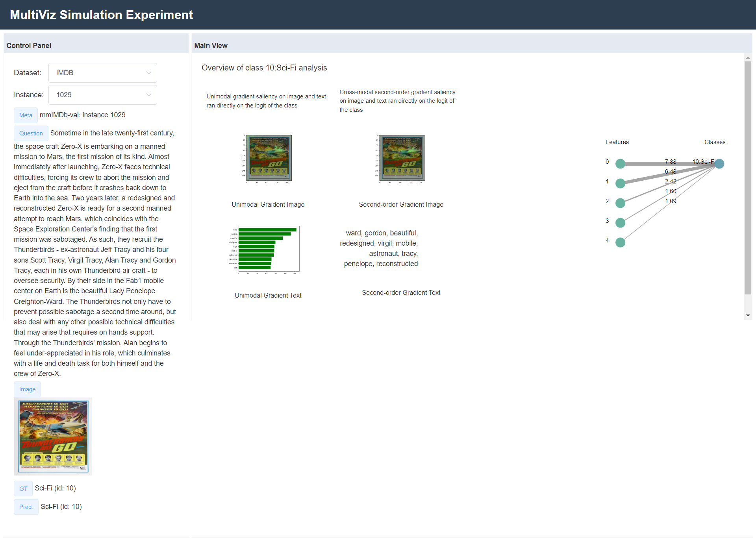The height and width of the screenshot is (544, 756).
Task: Click the Instance dropdown chevron arrow
Action: pos(149,95)
